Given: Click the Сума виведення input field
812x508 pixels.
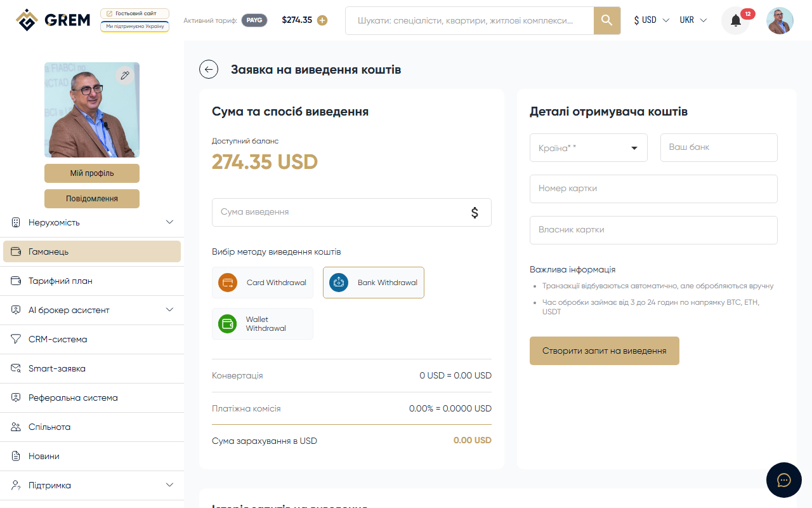Looking at the screenshot, I should pos(343,212).
